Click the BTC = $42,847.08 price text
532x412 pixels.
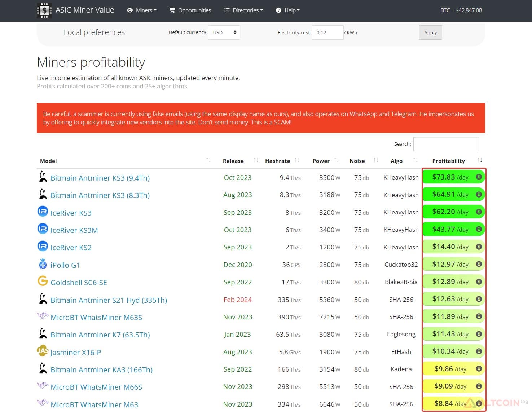click(x=461, y=10)
